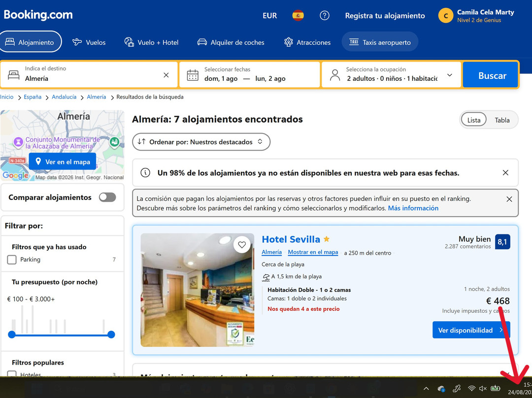Screen dimensions: 532x398
Task: Open the pen tray icon
Action: pyautogui.click(x=457, y=389)
